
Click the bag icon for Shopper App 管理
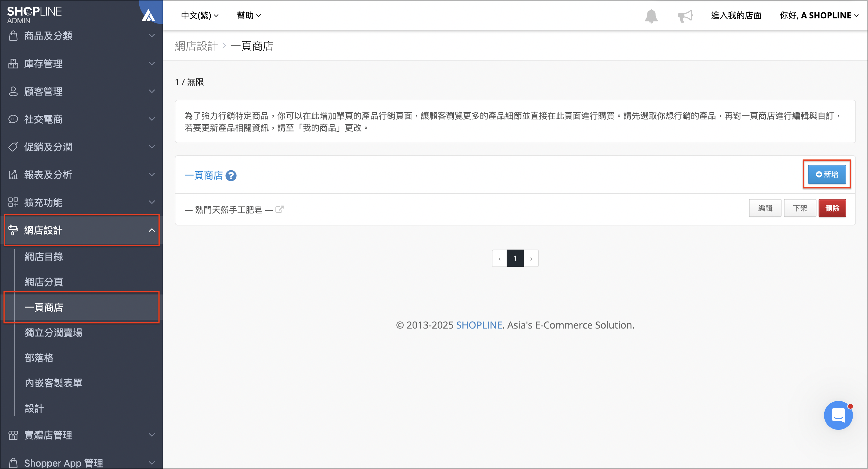13,463
